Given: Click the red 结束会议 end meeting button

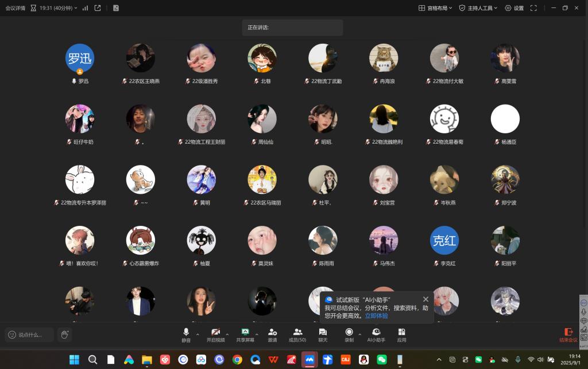Looking at the screenshot, I should (x=568, y=335).
